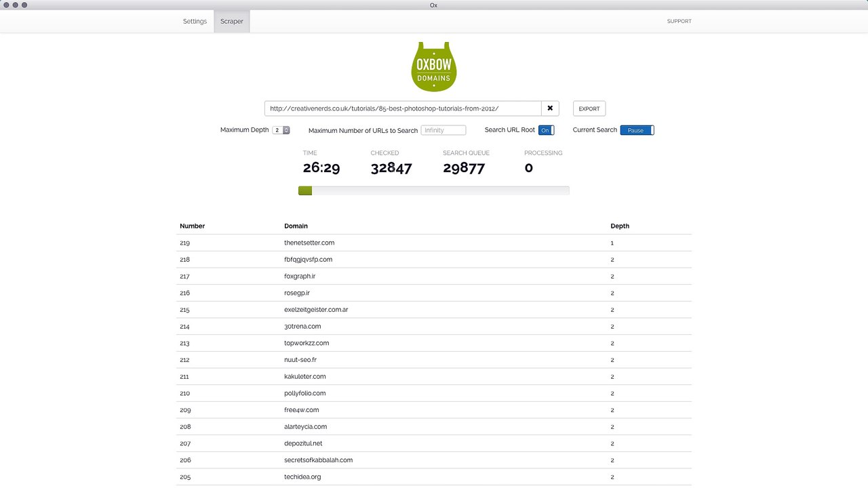
Task: Click row number 219
Action: tap(185, 243)
